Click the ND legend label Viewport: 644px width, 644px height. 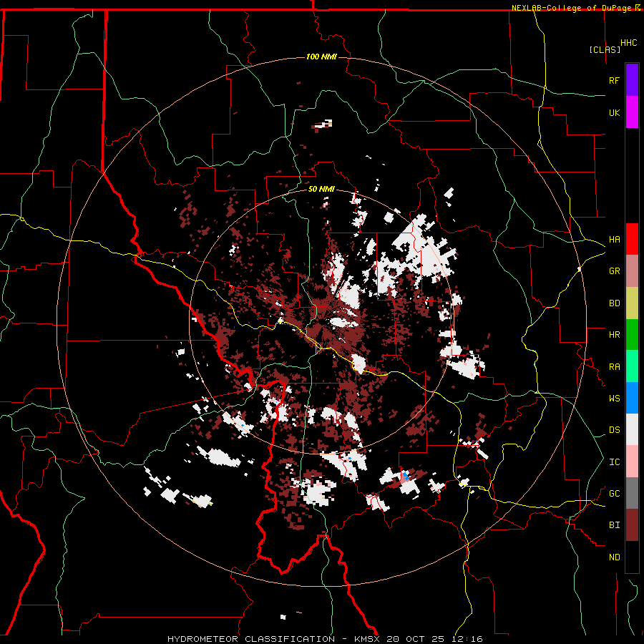coord(614,557)
